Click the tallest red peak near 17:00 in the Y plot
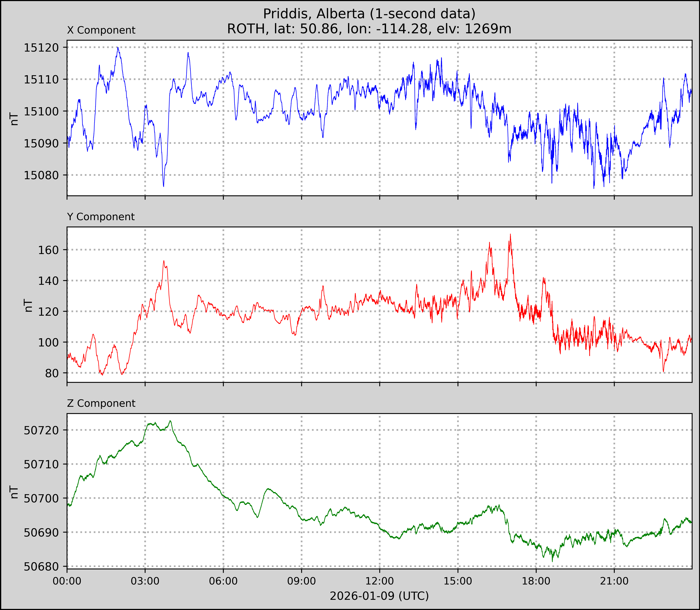The width and height of the screenshot is (700, 610). click(x=510, y=235)
